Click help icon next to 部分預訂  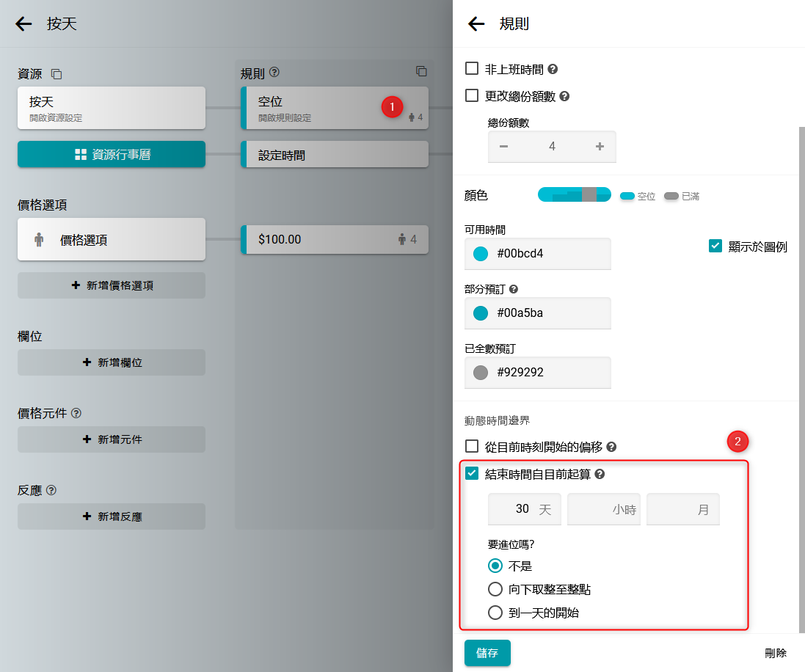coord(513,290)
